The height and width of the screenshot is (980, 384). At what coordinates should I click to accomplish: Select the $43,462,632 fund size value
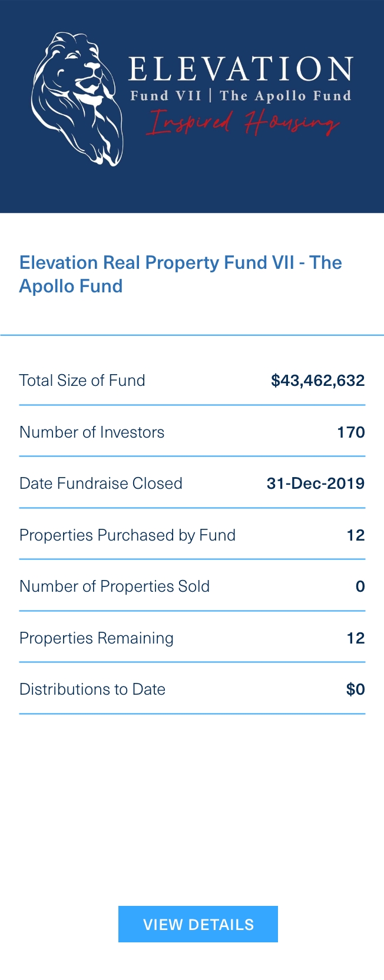pos(317,381)
